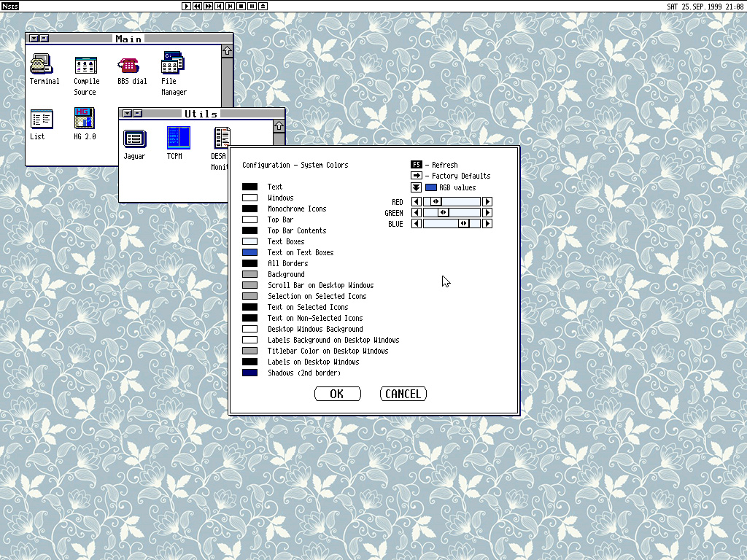Image resolution: width=747 pixels, height=560 pixels.
Task: Launch the HG 2.0 icon
Action: 85,118
